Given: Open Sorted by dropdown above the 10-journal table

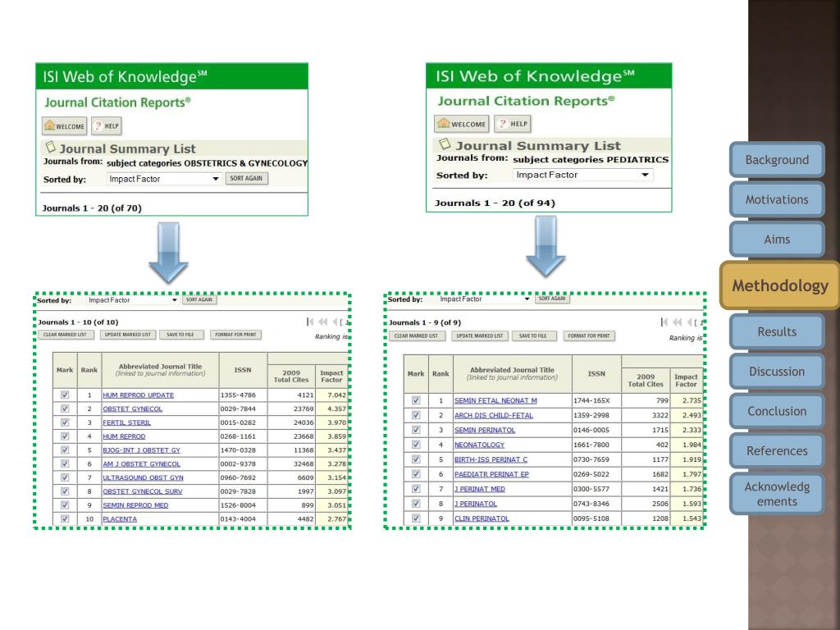Looking at the screenshot, I should pos(132,300).
